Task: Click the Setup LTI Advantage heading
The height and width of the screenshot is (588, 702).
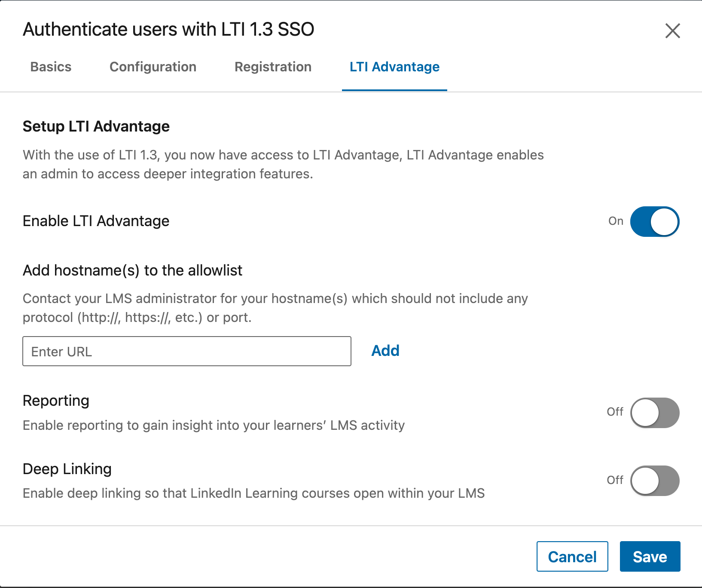Action: click(x=96, y=126)
